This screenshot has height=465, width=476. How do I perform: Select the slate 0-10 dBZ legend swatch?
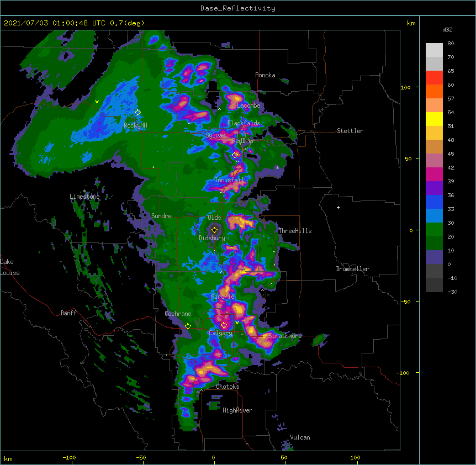[434, 257]
